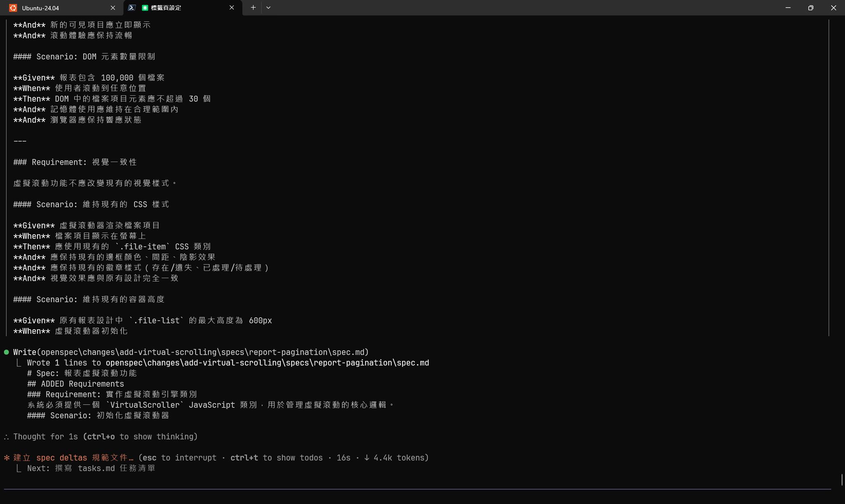The width and height of the screenshot is (845, 504).
Task: Close the 標籤頁設定 tab
Action: (231, 8)
